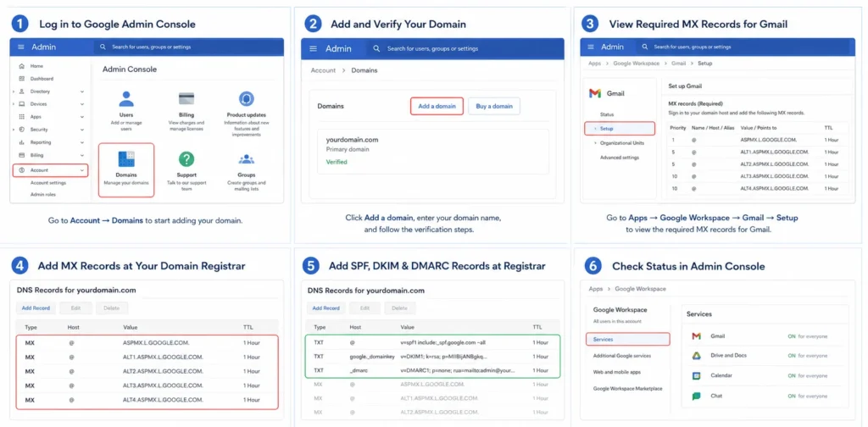Open the Groups people icon

pyautogui.click(x=247, y=159)
